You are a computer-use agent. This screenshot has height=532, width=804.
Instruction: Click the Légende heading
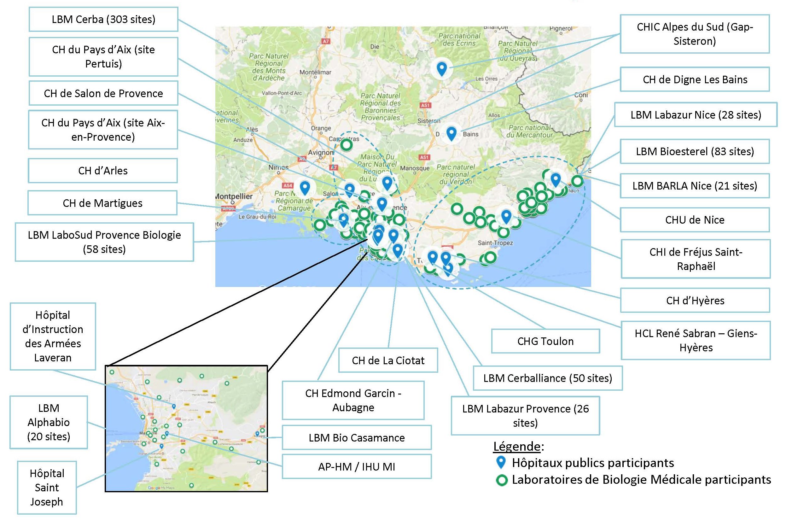[x=518, y=447]
